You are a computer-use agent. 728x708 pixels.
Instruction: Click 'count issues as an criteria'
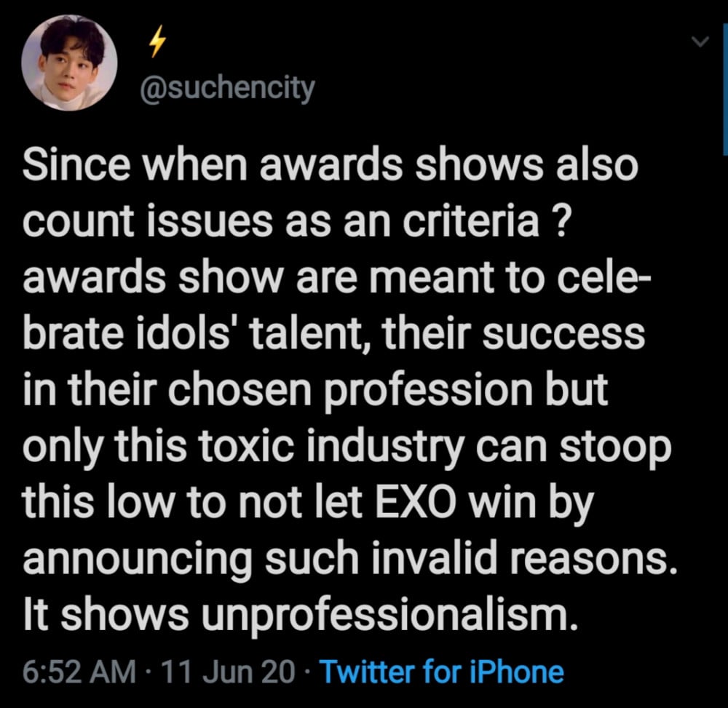[x=281, y=221]
